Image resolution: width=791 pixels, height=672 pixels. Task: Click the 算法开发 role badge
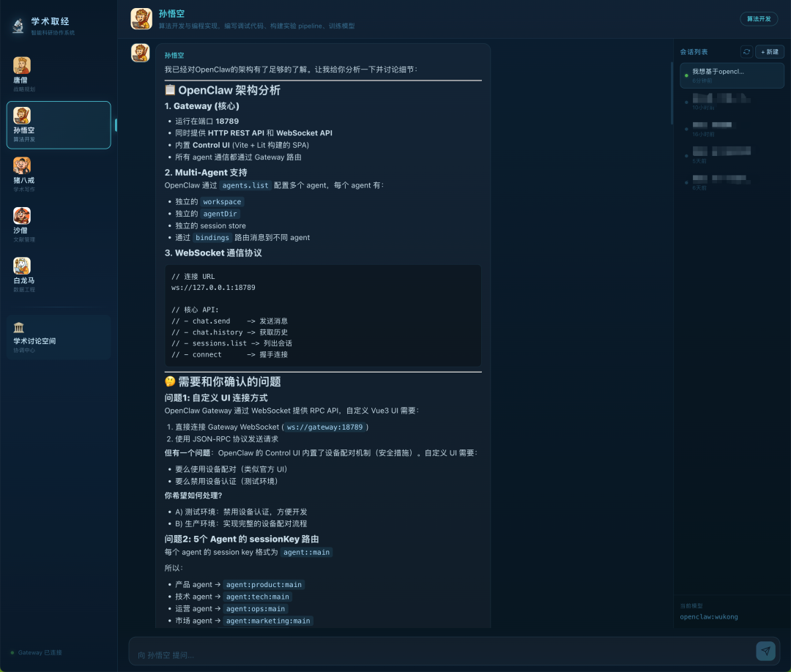[x=758, y=19]
